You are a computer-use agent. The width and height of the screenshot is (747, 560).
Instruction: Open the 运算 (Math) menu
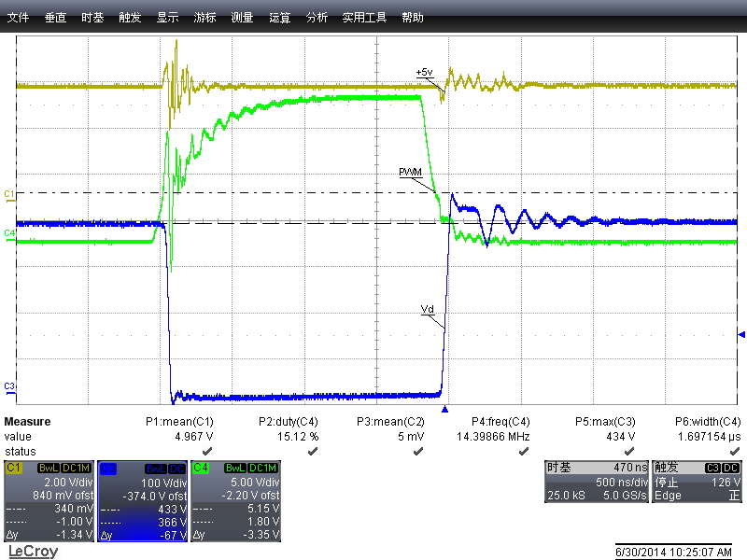pyautogui.click(x=279, y=18)
